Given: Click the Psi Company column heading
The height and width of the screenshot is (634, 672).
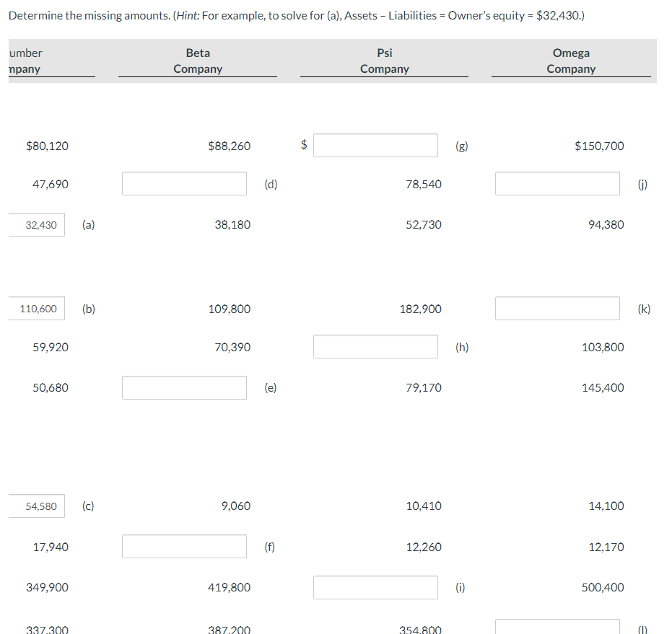Looking at the screenshot, I should 384,61.
